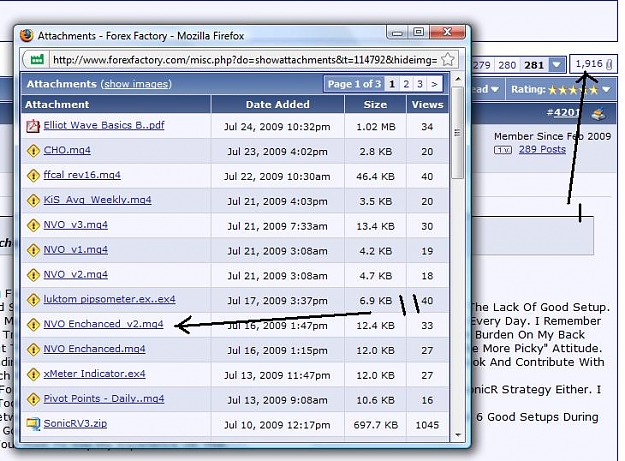
Task: Go to attachments page 2
Action: (x=406, y=84)
